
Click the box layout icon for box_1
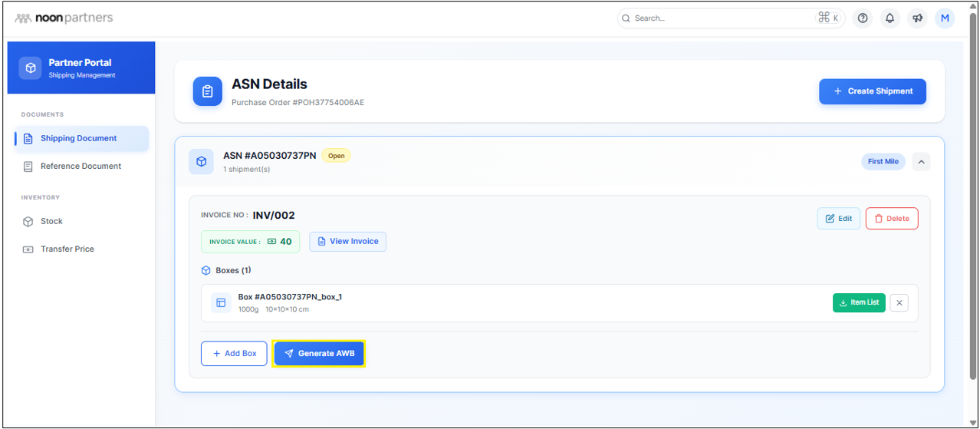click(221, 303)
